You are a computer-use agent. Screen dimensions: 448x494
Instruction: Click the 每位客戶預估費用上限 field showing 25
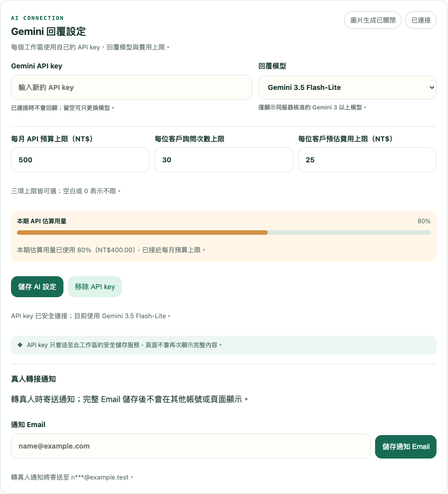click(367, 160)
